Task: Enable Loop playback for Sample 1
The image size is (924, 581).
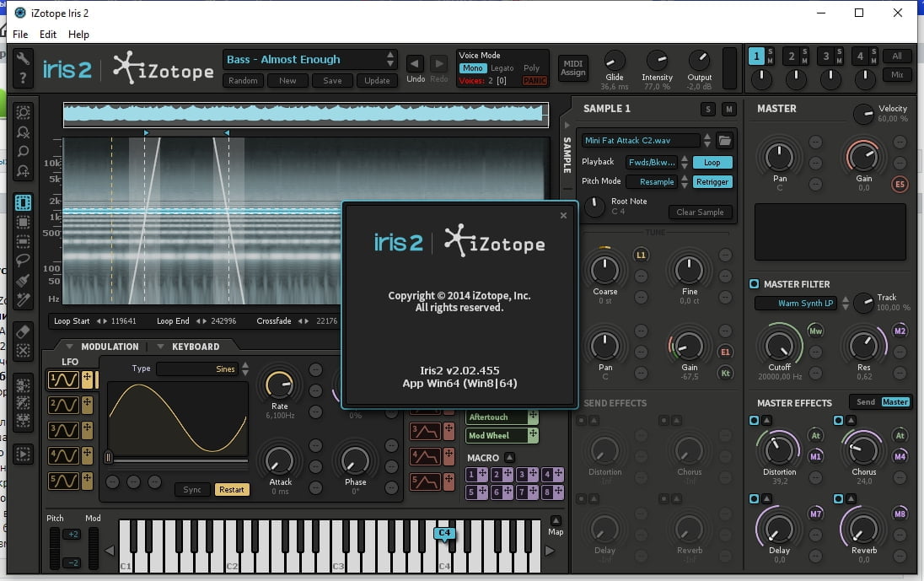Action: pos(712,162)
